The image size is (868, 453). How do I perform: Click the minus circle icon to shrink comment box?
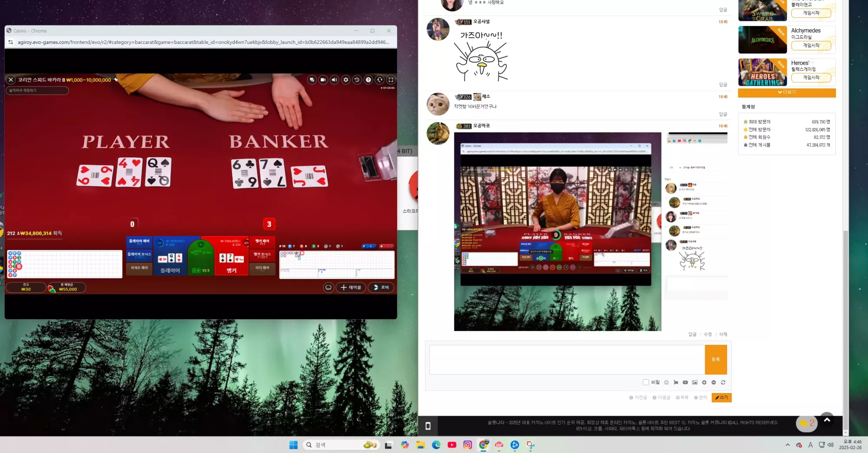pyautogui.click(x=713, y=383)
